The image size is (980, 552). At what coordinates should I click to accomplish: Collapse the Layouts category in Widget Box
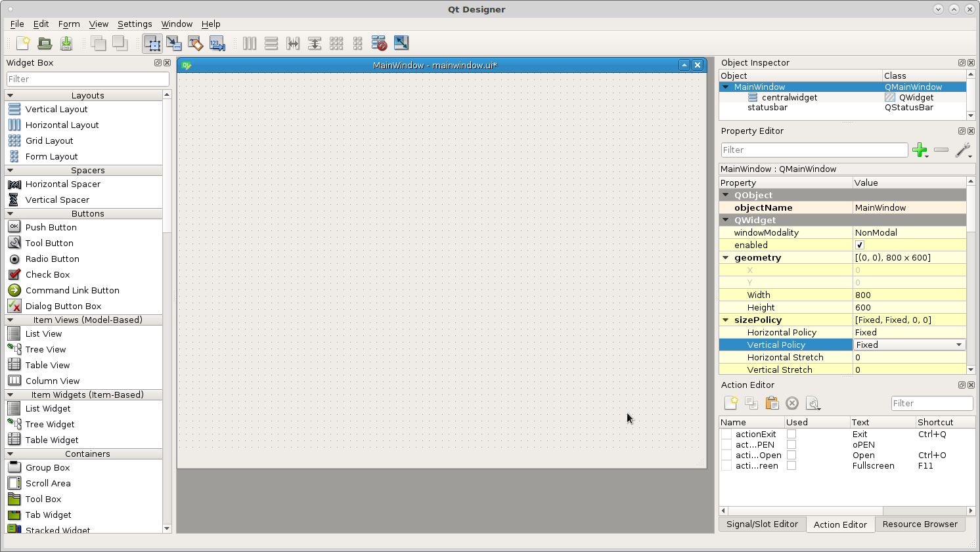click(x=10, y=96)
